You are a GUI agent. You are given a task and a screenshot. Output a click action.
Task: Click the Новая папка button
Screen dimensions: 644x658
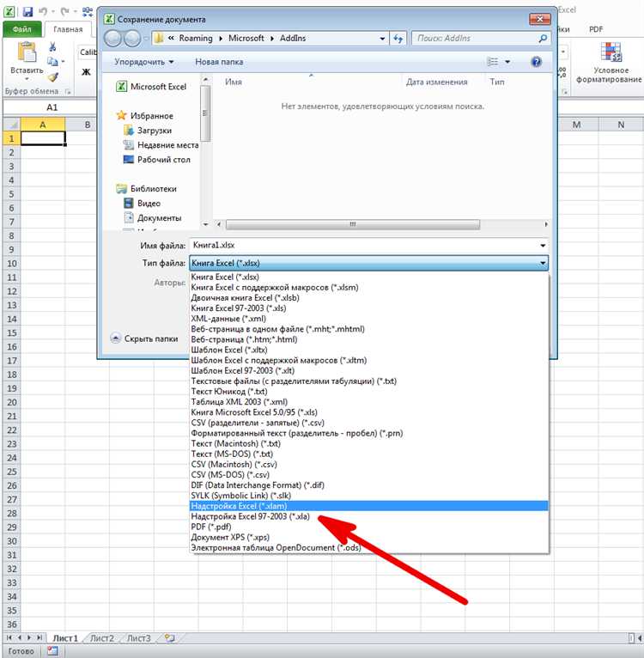pyautogui.click(x=219, y=62)
